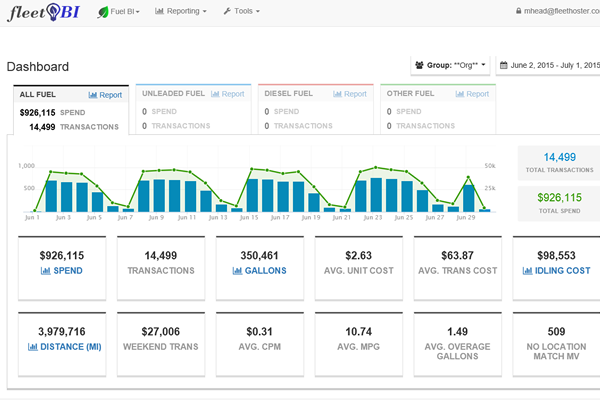This screenshot has height=400, width=600.
Task: Click the Jun 29 chart axis label
Action: click(466, 217)
